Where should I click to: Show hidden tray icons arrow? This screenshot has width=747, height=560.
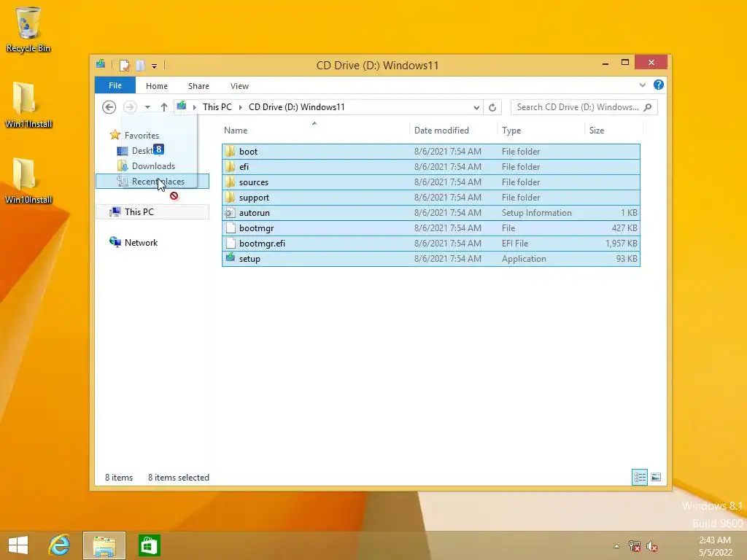click(617, 546)
